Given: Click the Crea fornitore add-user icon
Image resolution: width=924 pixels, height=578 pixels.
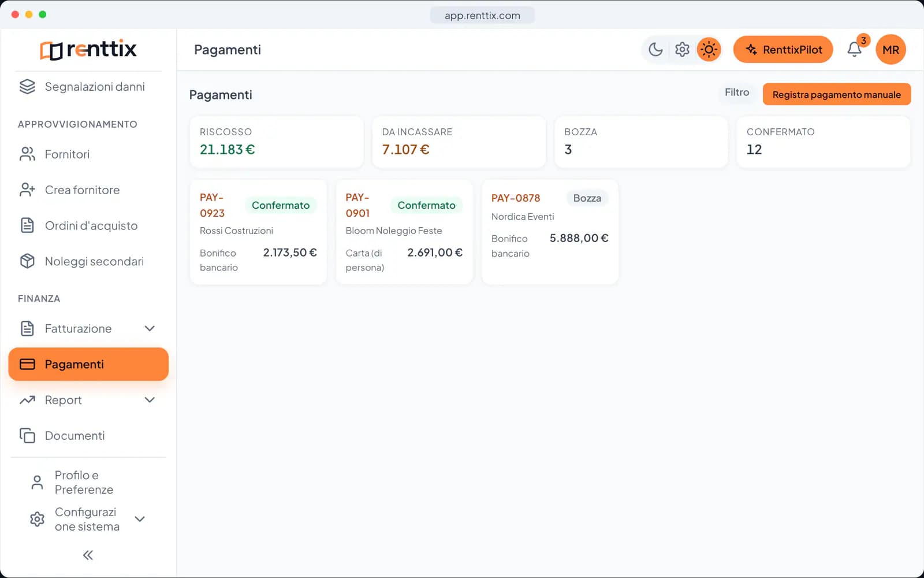Looking at the screenshot, I should point(27,190).
